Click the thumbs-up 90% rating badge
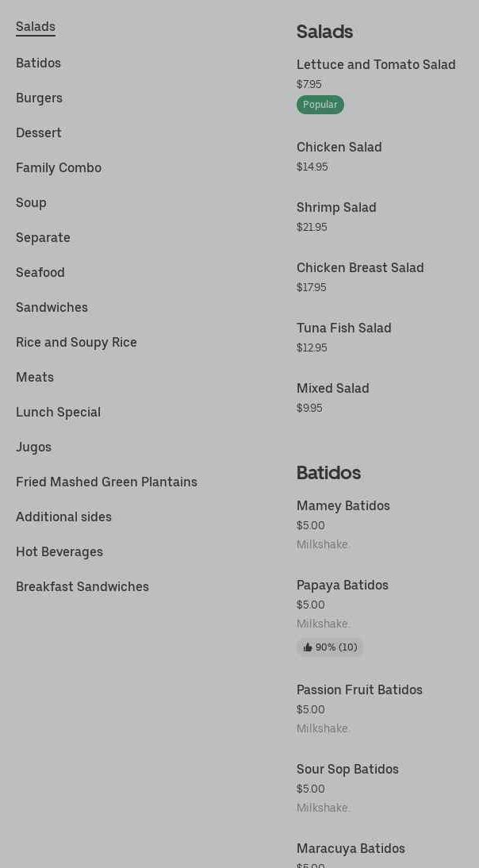Screen dimensions: 479x868 click(x=330, y=647)
